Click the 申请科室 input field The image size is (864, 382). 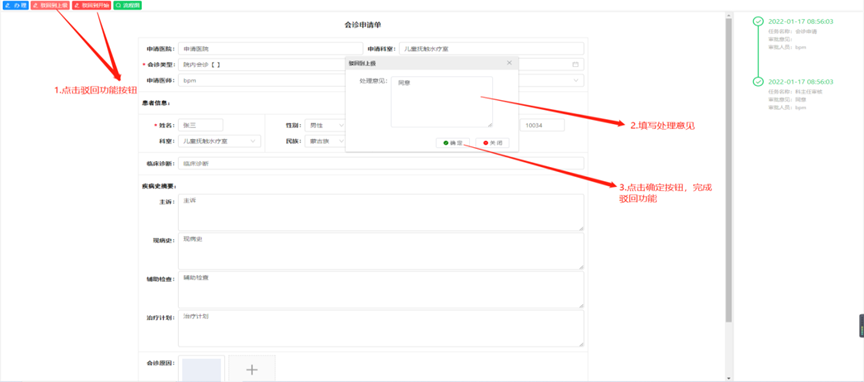click(x=491, y=49)
